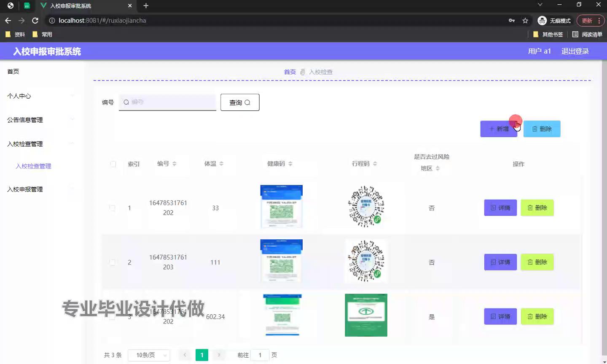Select the 入校检查管理 submenu item
Image resolution: width=607 pixels, height=364 pixels.
pos(33,166)
